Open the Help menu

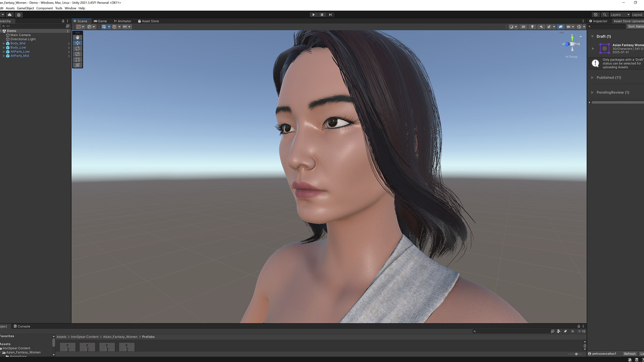coord(82,8)
